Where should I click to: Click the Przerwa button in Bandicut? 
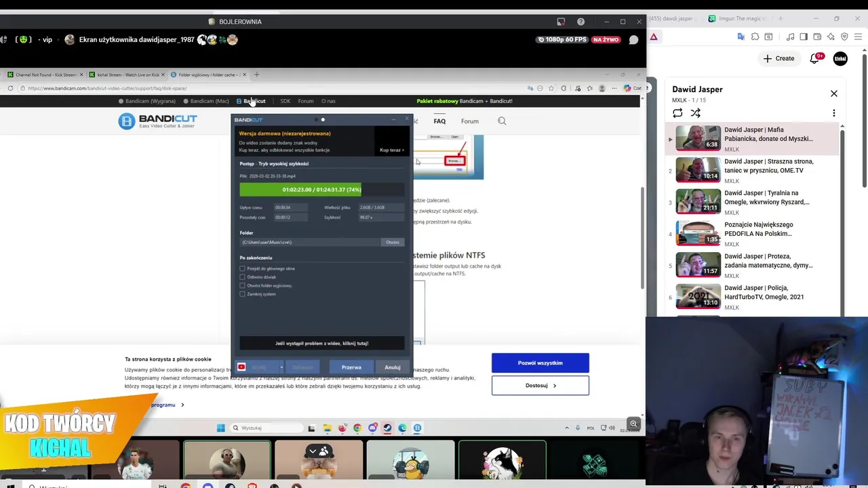pos(351,367)
